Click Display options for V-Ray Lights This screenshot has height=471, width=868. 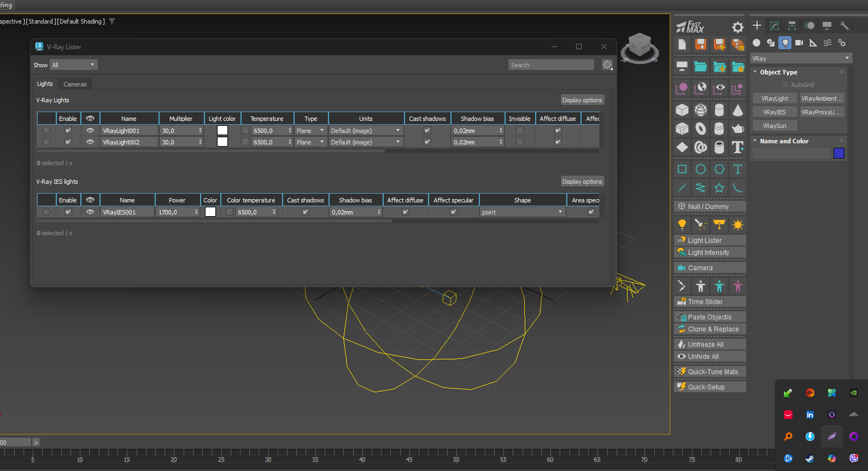click(x=582, y=100)
